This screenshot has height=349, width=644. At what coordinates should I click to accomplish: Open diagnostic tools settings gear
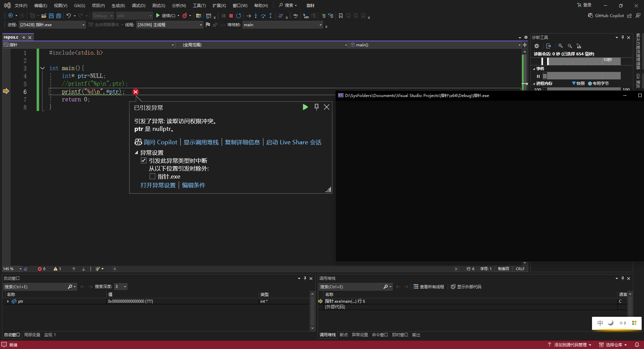(537, 46)
